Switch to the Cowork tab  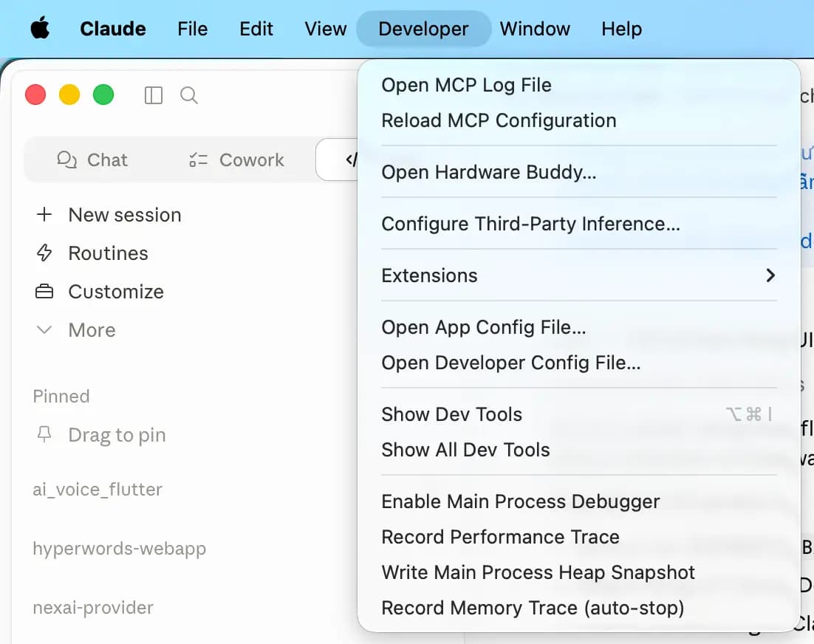click(x=236, y=160)
